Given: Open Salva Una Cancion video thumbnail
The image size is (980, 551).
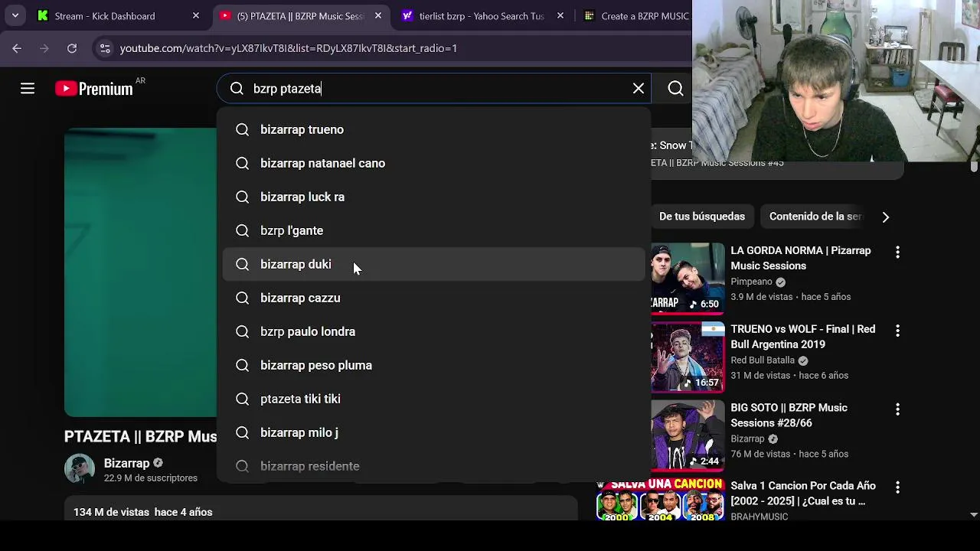Looking at the screenshot, I should point(660,500).
